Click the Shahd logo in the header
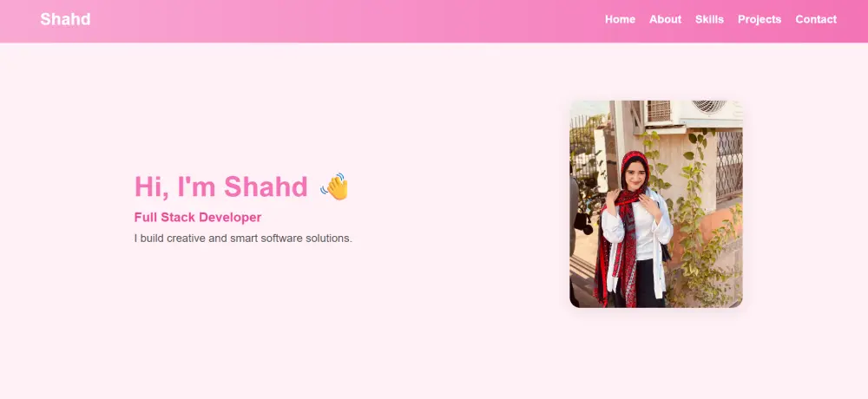This screenshot has height=399, width=868. tap(65, 19)
